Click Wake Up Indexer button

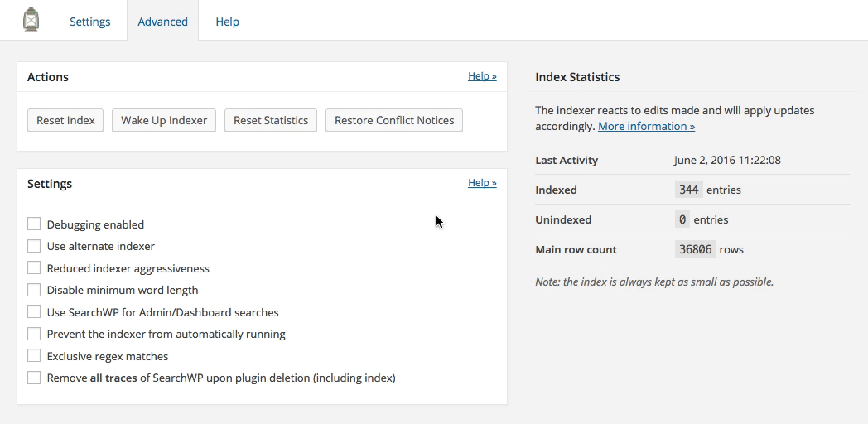(164, 120)
